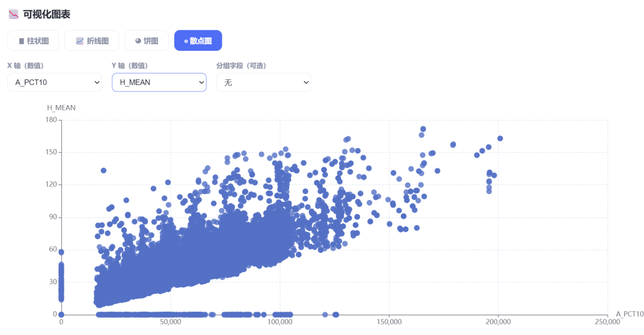Click the isolated point near 133 on the left
Image resolution: width=644 pixels, height=335 pixels.
click(104, 170)
